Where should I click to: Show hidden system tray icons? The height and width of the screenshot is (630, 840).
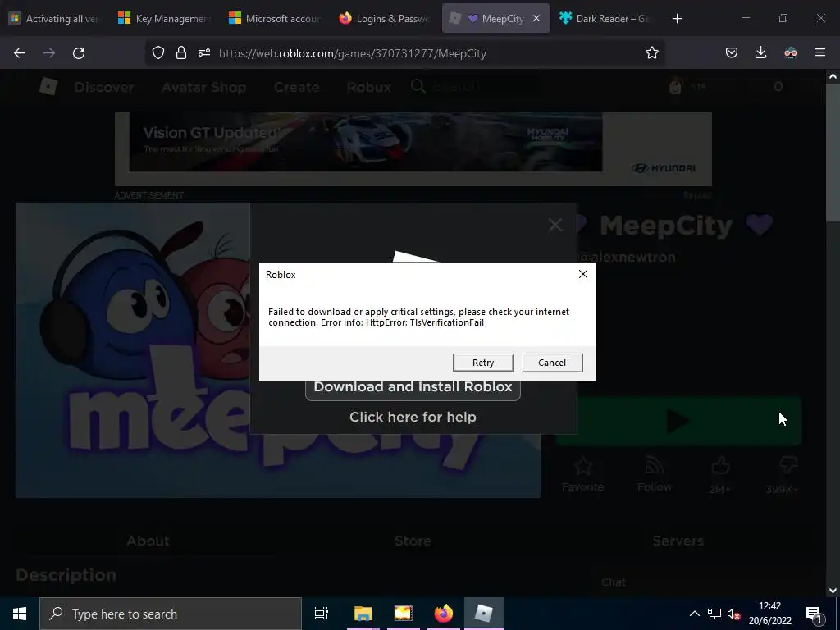click(x=694, y=614)
